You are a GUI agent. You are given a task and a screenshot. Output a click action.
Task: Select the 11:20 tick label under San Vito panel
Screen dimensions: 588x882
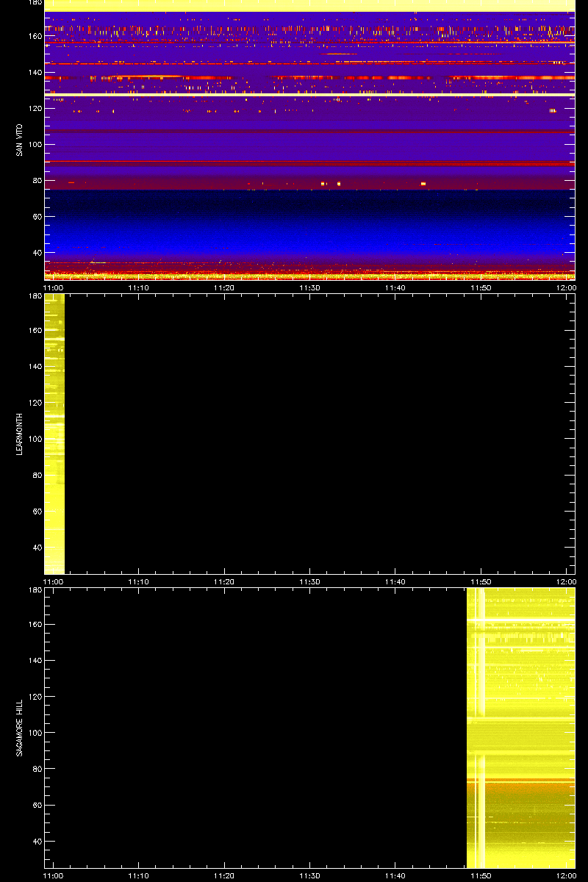pyautogui.click(x=224, y=287)
